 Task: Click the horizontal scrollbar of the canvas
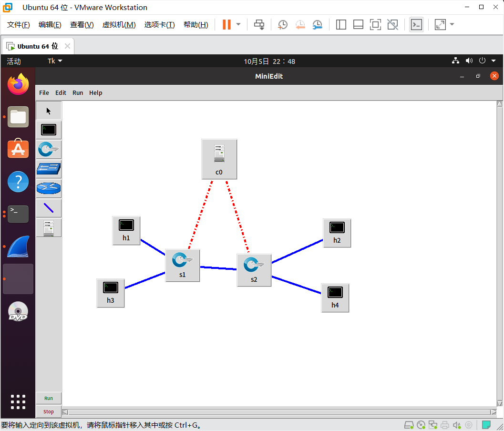[x=279, y=412]
